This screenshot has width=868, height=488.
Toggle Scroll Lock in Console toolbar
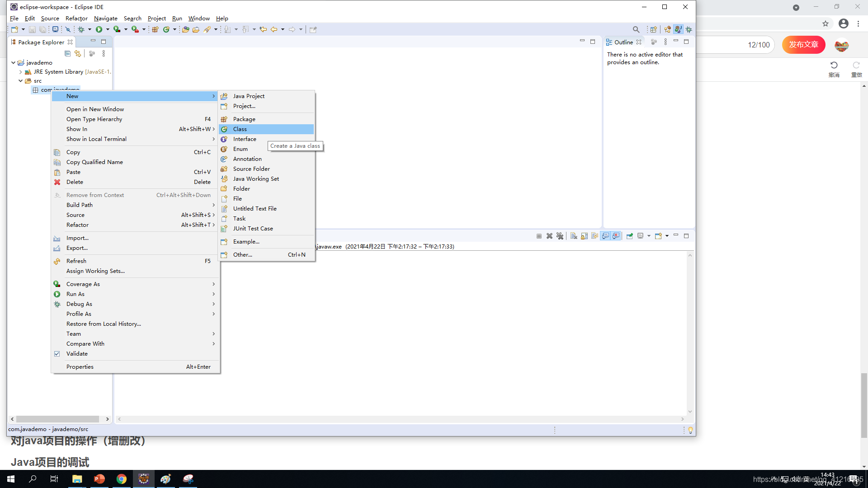(x=584, y=236)
